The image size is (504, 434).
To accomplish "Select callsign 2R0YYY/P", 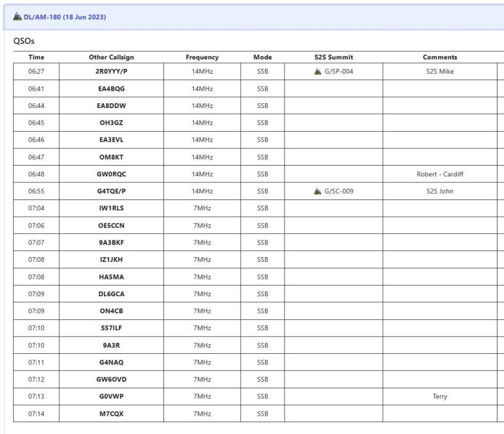I will (x=111, y=72).
